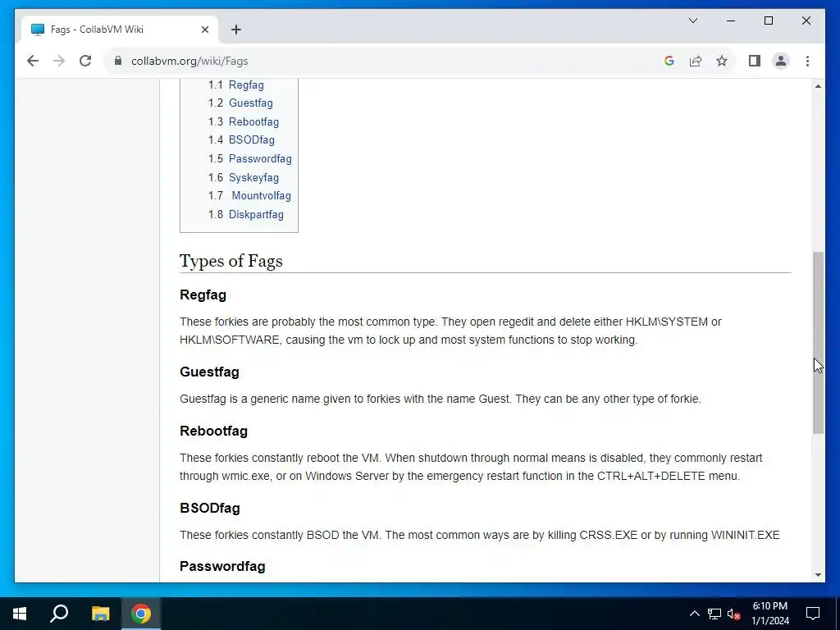Click the 'Types of Fags' heading
Screen dimensions: 840x630
click(231, 261)
